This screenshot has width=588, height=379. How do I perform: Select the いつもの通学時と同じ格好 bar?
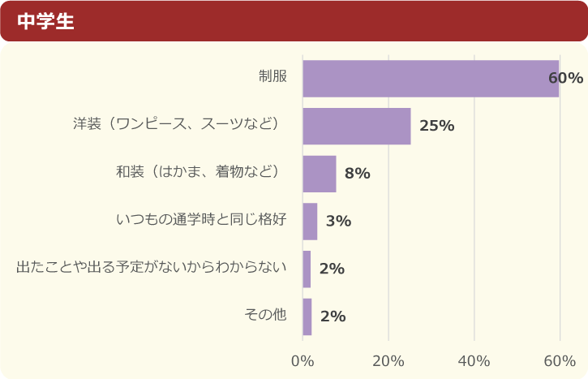[310, 222]
